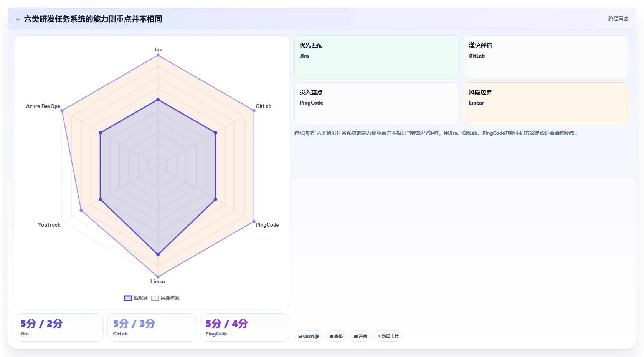Click the Azure DevOps axis label
Screen dimensions: 644x357
[x=43, y=106]
